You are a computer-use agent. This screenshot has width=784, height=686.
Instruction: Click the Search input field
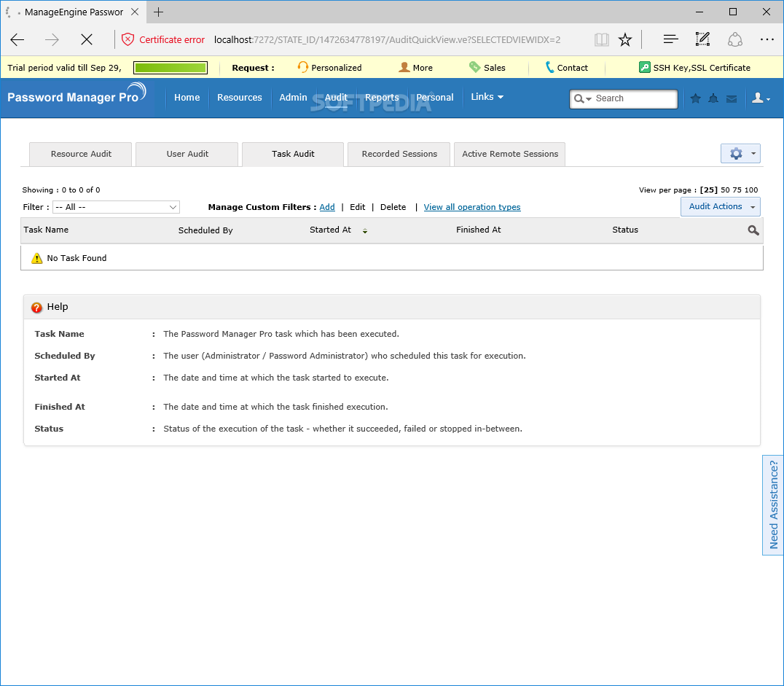(x=634, y=98)
